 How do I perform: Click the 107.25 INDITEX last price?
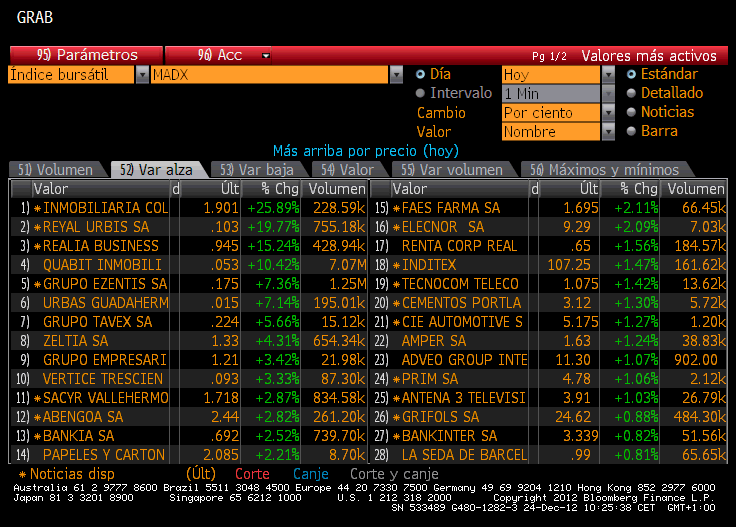pos(569,265)
